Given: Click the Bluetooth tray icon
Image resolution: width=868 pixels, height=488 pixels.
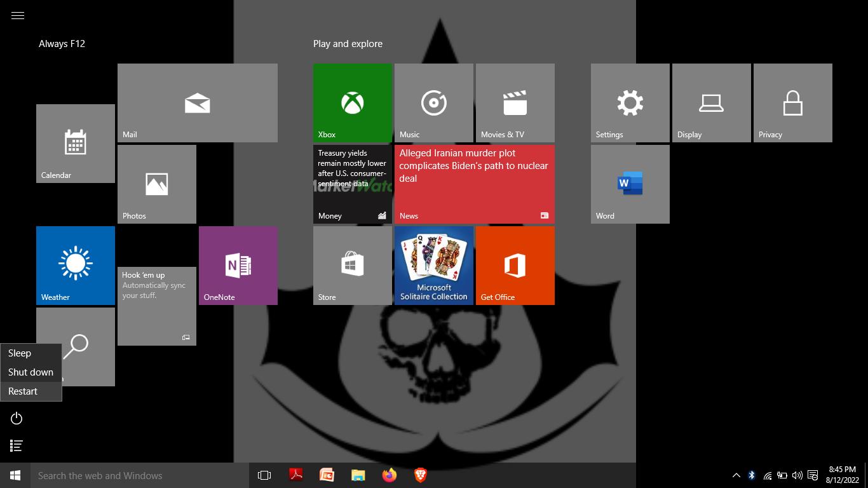Looking at the screenshot, I should (x=752, y=475).
